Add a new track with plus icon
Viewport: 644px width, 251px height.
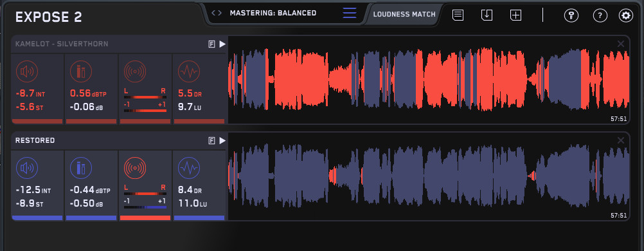coord(515,15)
